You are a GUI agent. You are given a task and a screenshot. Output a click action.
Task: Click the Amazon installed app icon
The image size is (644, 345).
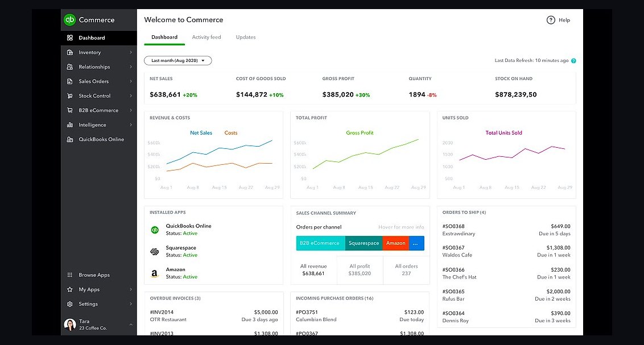[155, 273]
